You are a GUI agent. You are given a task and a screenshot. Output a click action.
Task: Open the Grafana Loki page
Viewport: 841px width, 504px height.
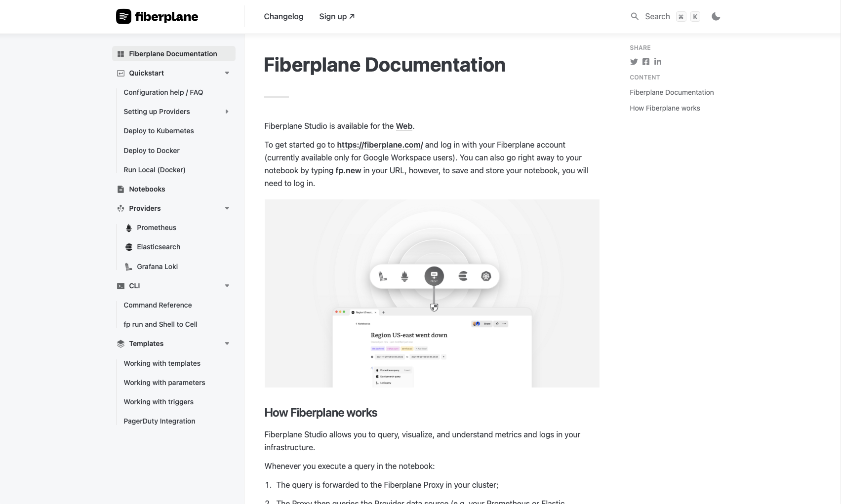157,267
